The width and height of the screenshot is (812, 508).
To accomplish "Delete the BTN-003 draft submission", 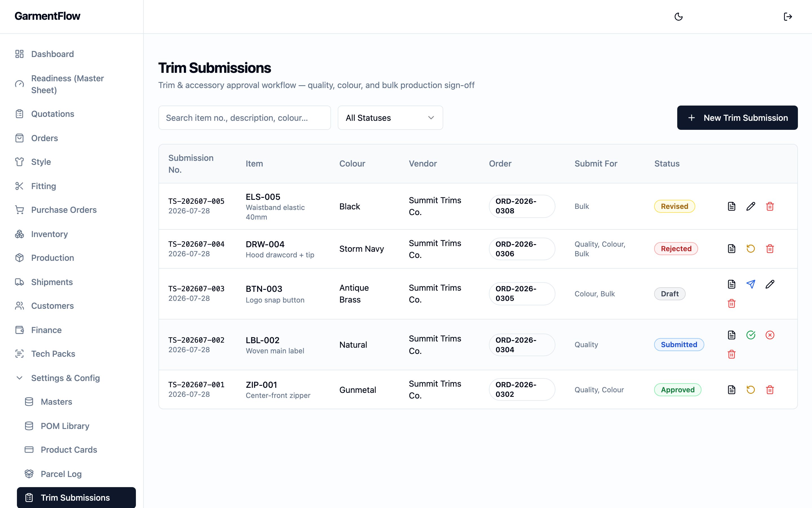I will click(731, 303).
